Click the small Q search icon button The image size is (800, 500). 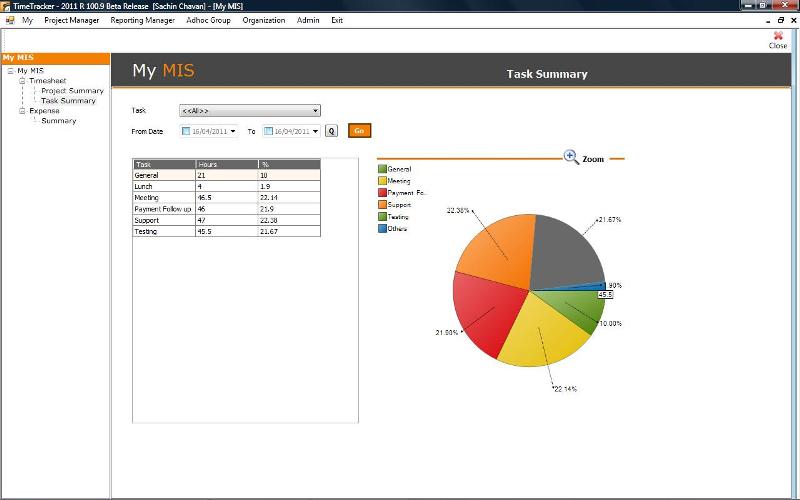pos(331,131)
